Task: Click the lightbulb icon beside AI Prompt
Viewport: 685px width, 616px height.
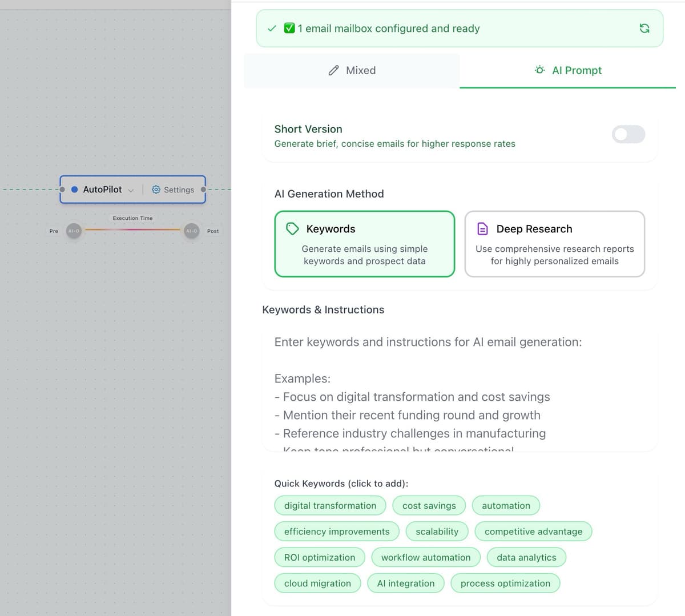Action: point(539,70)
